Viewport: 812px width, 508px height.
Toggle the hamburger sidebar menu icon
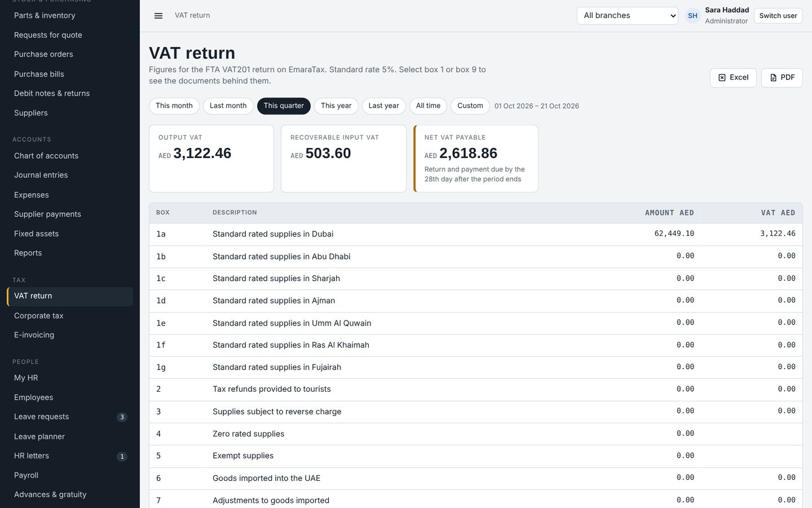pyautogui.click(x=158, y=16)
